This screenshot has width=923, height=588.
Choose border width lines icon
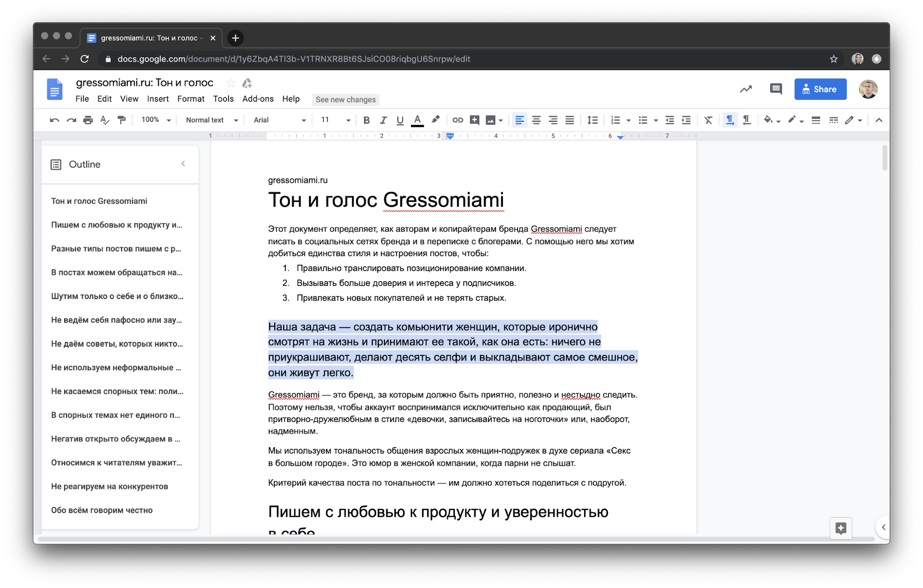(x=816, y=120)
